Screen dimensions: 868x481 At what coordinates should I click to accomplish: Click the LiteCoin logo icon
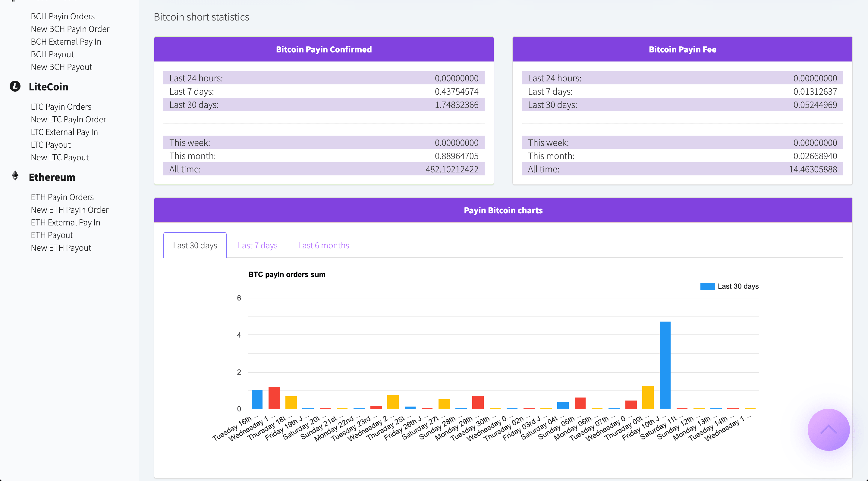(x=15, y=86)
